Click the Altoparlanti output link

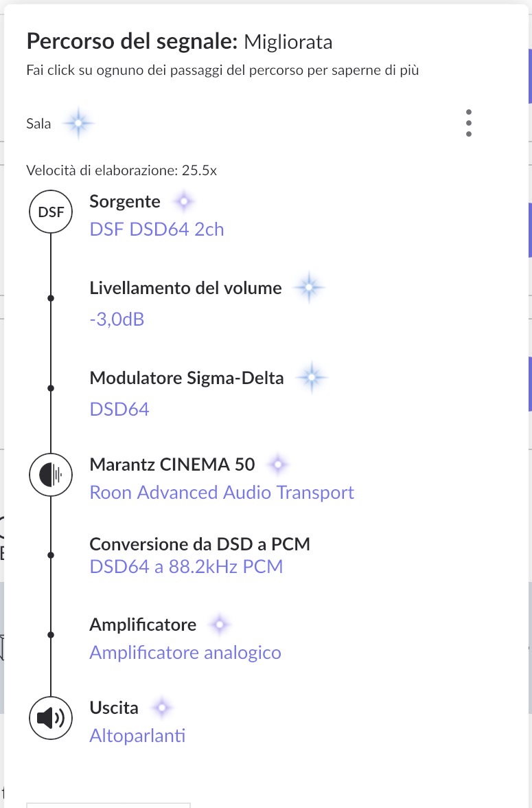pyautogui.click(x=137, y=735)
